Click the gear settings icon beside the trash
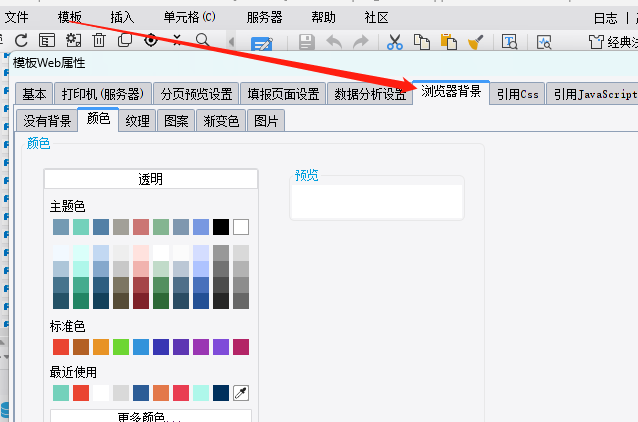The image size is (638, 422). 73,40
